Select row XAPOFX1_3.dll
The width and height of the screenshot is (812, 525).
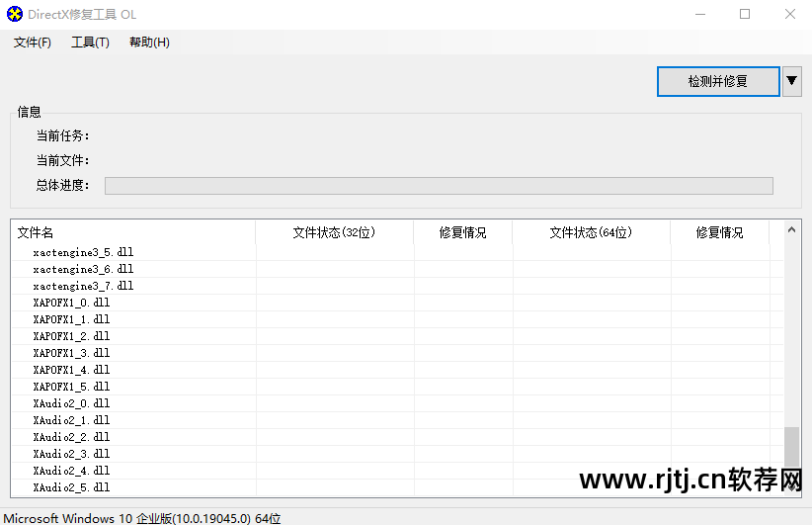397,353
